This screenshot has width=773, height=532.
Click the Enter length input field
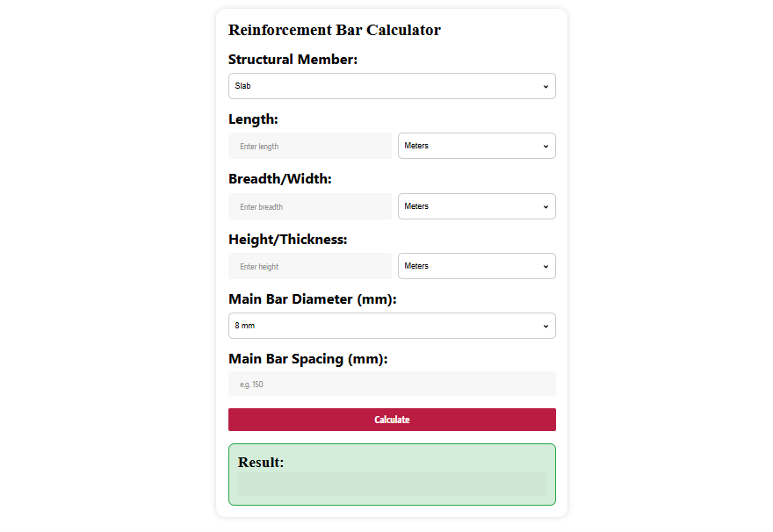pos(310,146)
